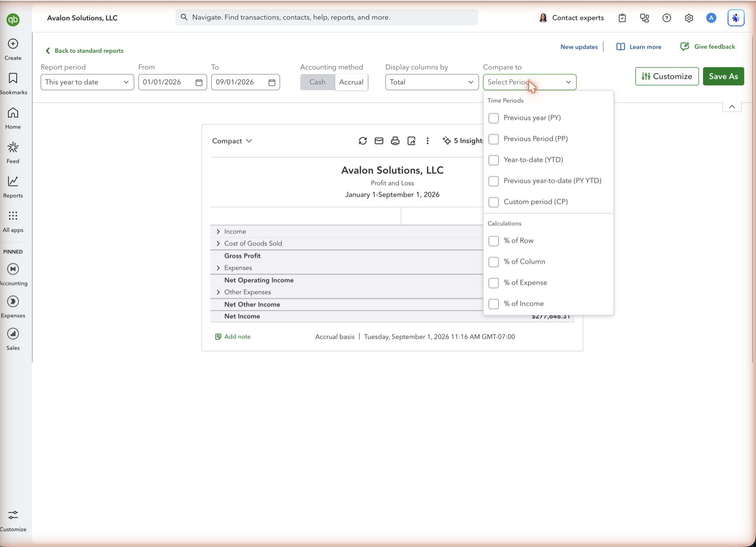The height and width of the screenshot is (547, 756).
Task: Open pinned Expenses icon
Action: click(13, 301)
